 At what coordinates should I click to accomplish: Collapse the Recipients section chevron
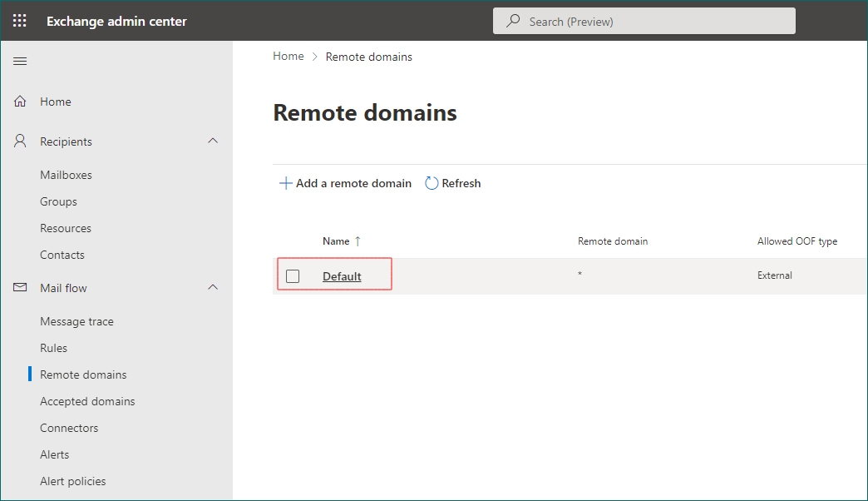213,141
